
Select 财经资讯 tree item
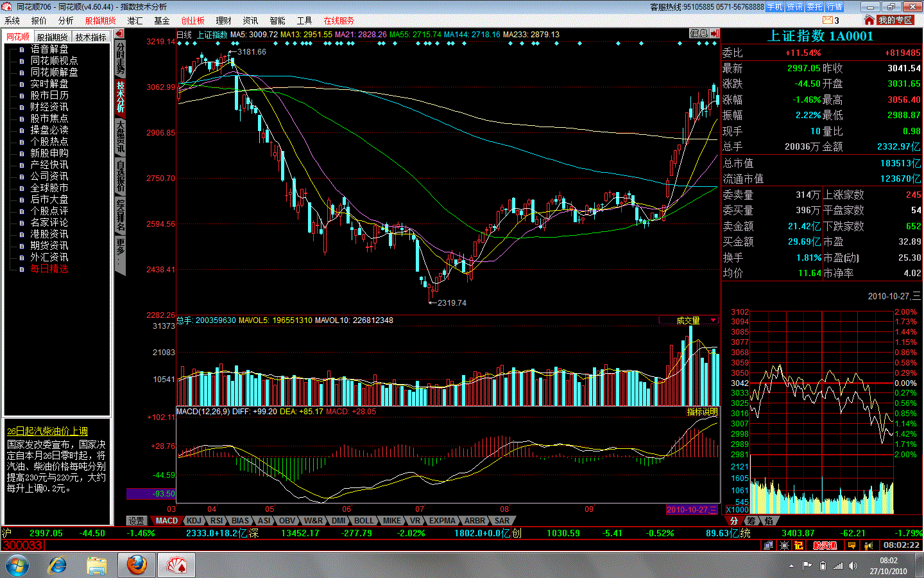click(x=49, y=107)
